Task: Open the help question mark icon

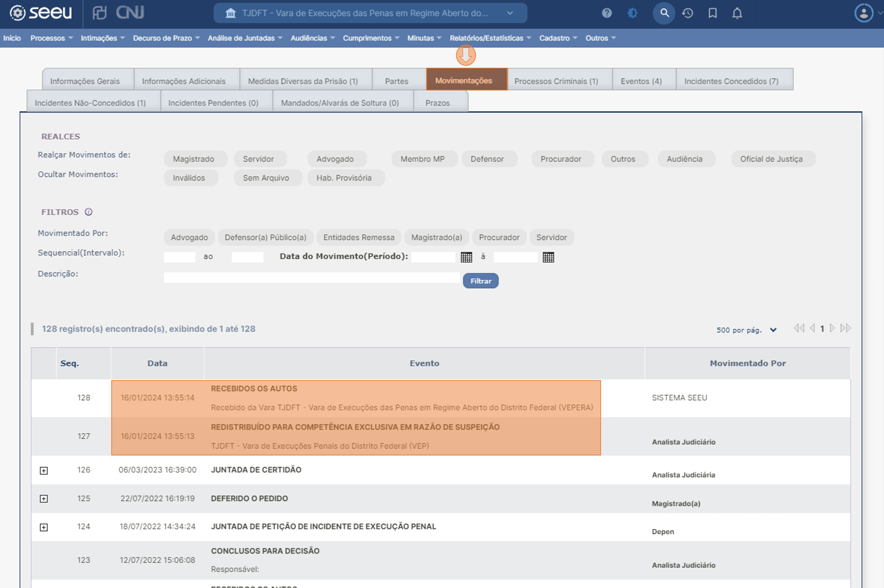Action: (x=607, y=13)
